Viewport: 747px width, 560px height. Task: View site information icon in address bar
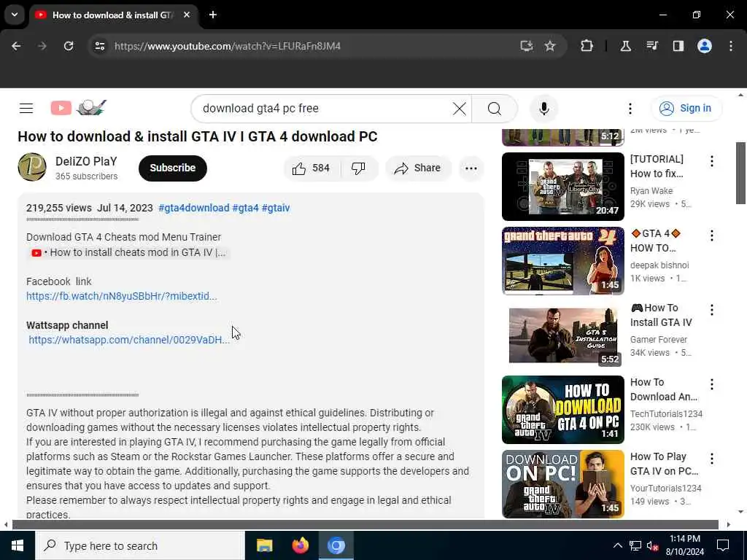99,46
